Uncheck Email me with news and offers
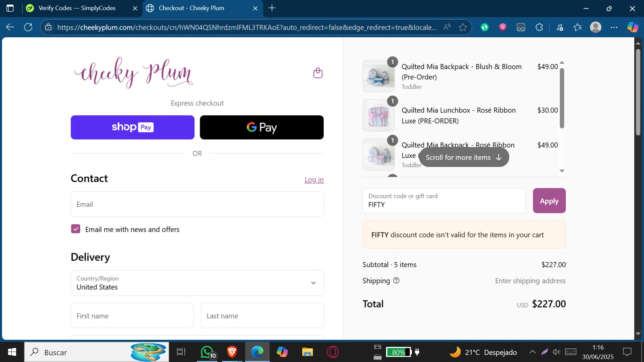This screenshot has width=644, height=362. tap(76, 229)
